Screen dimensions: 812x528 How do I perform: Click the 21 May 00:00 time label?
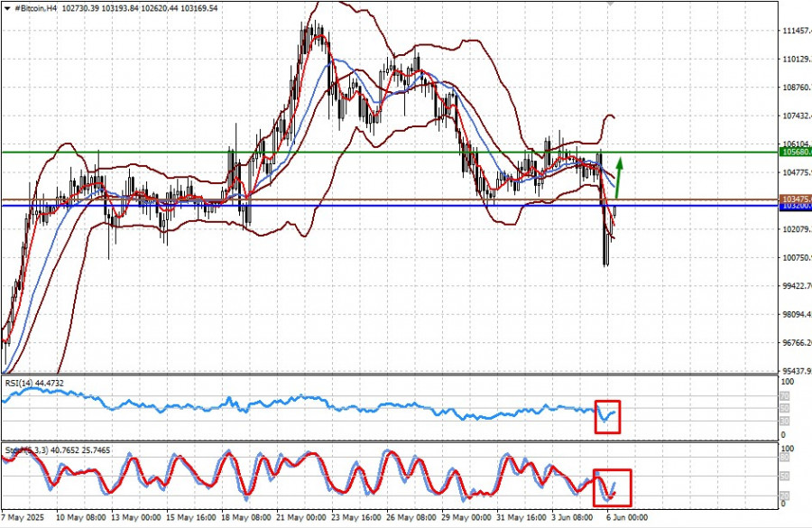coord(301,517)
